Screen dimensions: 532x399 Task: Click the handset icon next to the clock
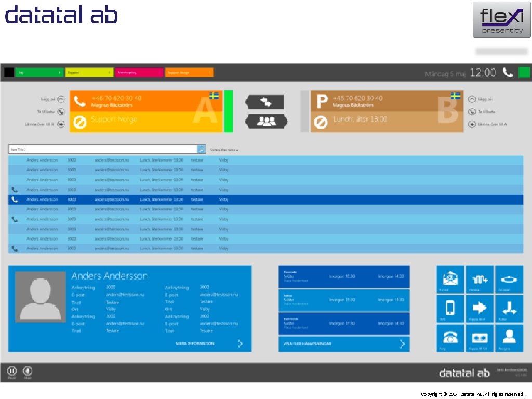click(508, 72)
